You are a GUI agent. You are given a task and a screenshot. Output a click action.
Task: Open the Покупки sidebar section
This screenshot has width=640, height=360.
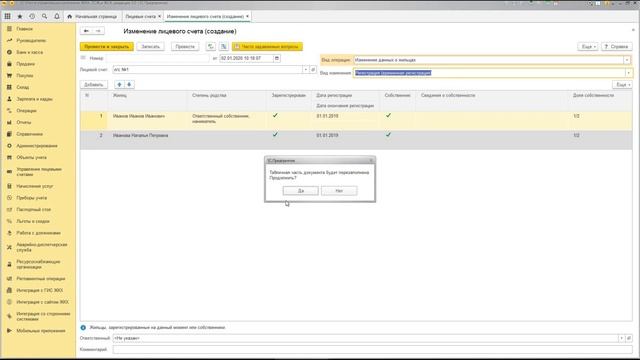pyautogui.click(x=25, y=76)
